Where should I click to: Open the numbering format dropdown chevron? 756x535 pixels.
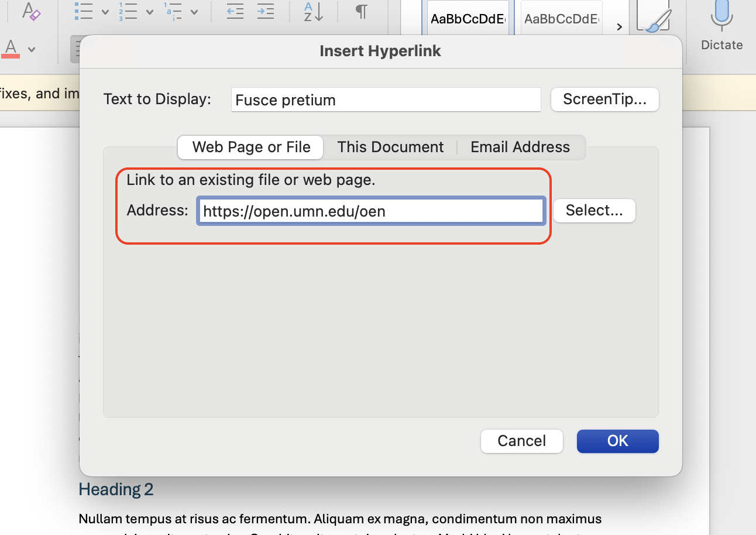[149, 11]
